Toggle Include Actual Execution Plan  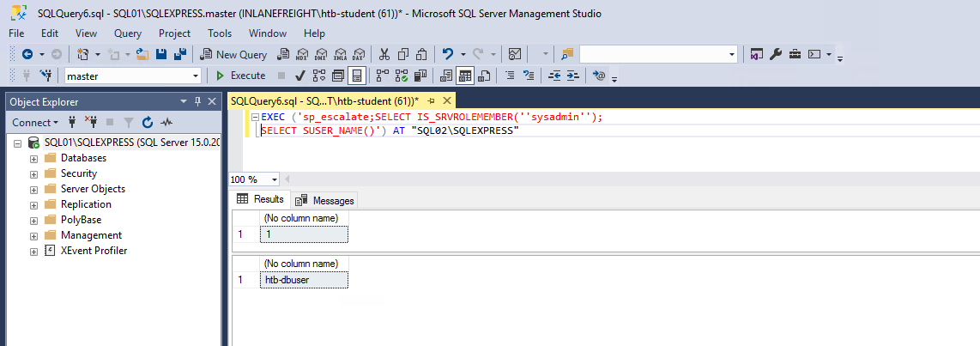(382, 76)
